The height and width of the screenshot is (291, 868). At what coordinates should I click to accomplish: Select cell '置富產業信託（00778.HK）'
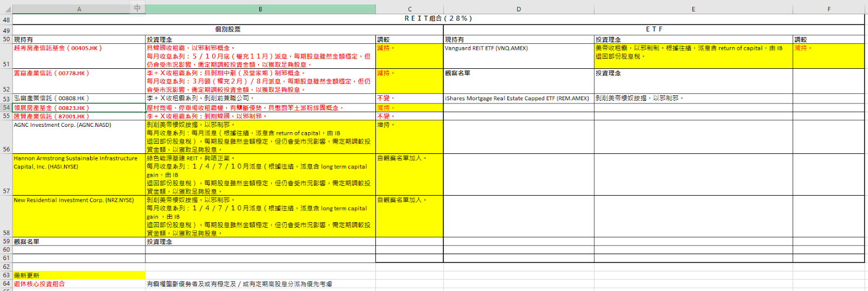point(79,81)
